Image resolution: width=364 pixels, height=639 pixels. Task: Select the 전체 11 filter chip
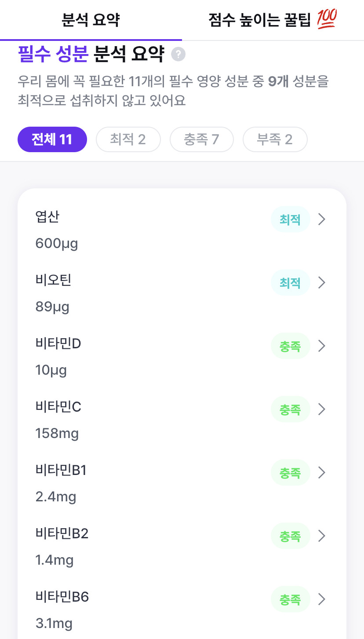pyautogui.click(x=52, y=139)
